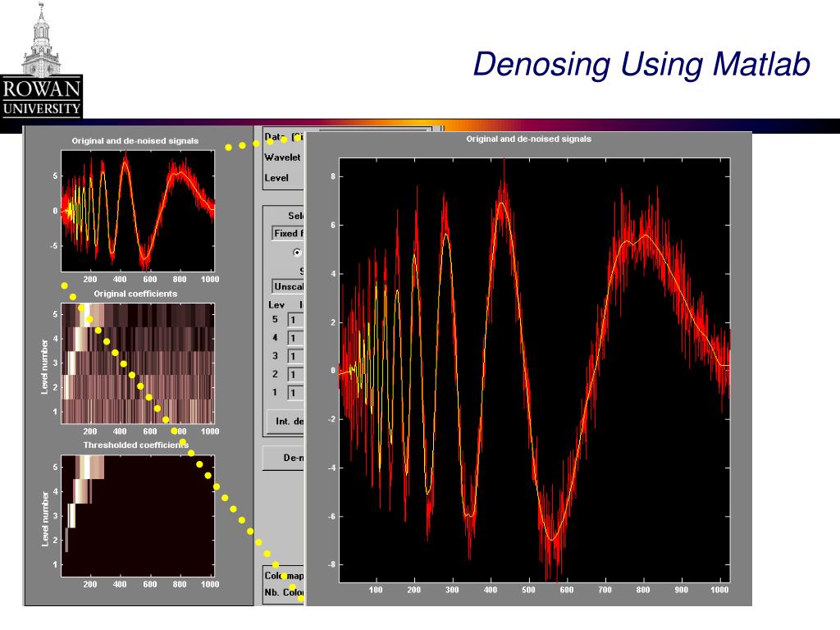
Task: Click the 'Nb. Colors' label
Action: (284, 592)
